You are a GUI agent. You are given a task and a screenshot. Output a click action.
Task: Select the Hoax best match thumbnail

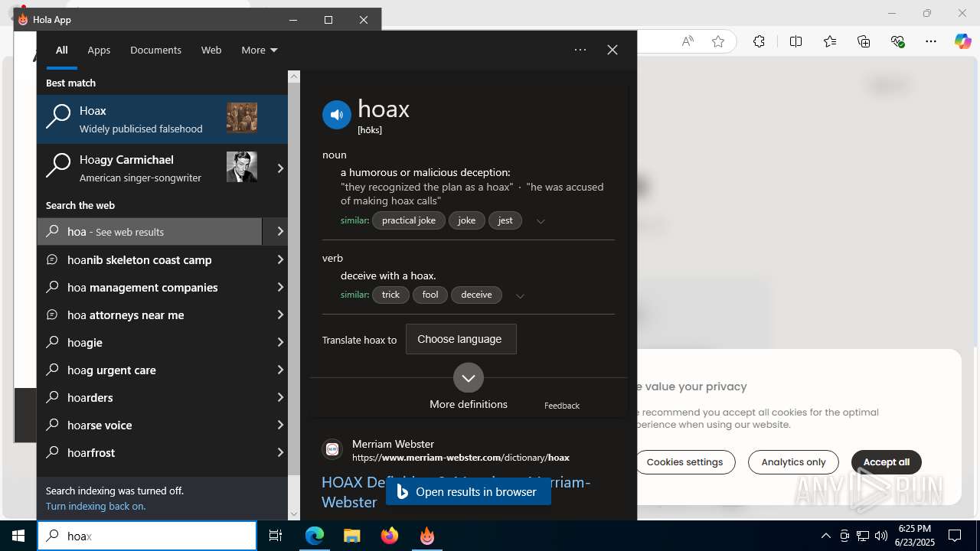coord(242,118)
